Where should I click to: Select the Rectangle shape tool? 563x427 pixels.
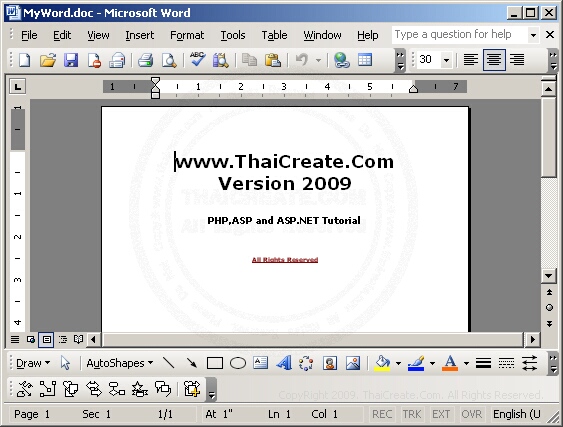coord(215,363)
